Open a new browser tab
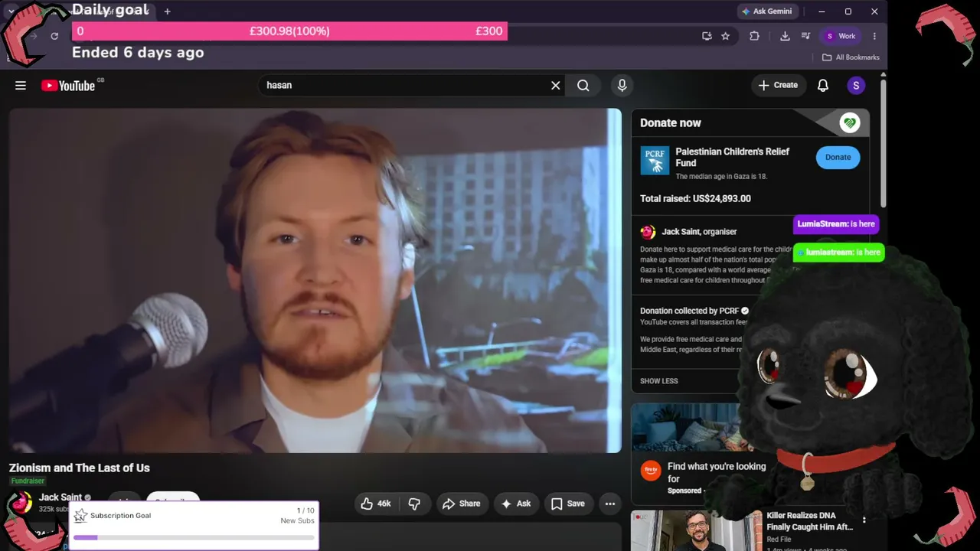This screenshot has width=980, height=551. point(167,11)
